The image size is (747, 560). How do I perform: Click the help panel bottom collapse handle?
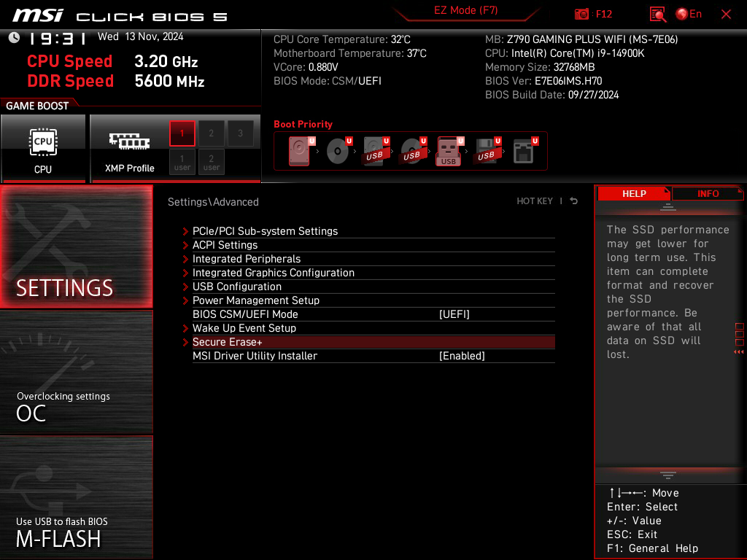[x=668, y=475]
